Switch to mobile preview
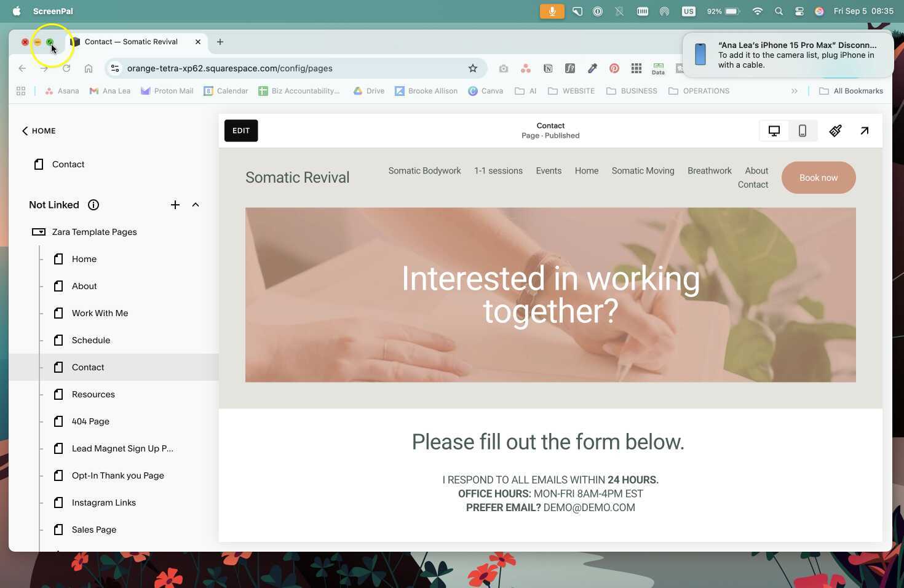The width and height of the screenshot is (904, 588). [x=802, y=130]
